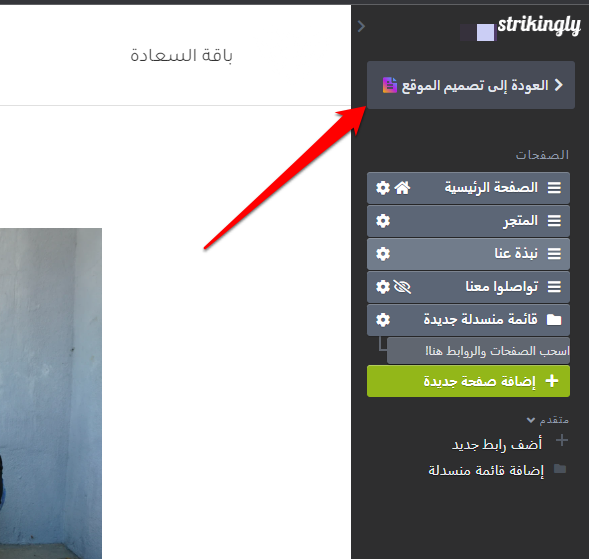Click إضافة صفحة جديدة green button
The image size is (589, 559).
[x=468, y=381]
